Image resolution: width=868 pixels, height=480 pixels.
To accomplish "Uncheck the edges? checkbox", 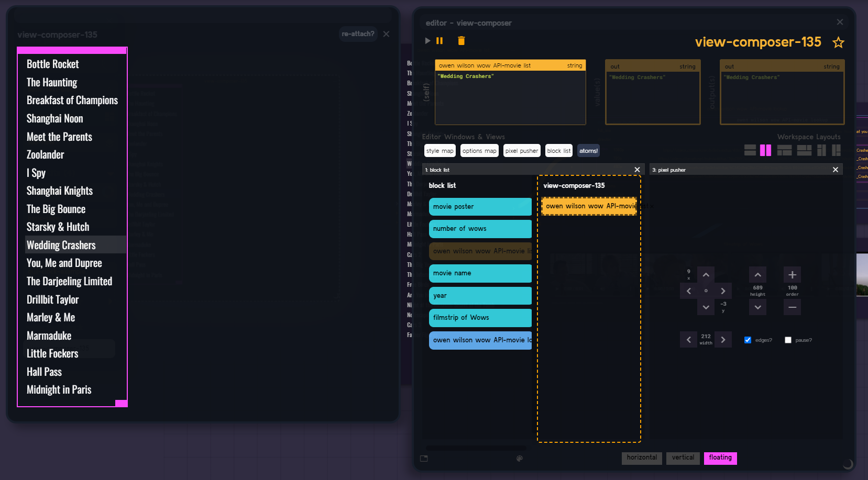I will pyautogui.click(x=748, y=340).
